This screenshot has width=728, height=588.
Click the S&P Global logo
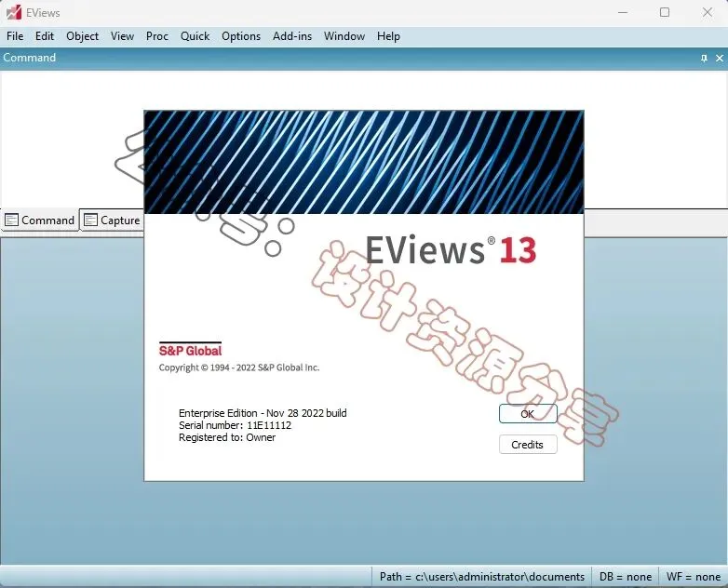(190, 350)
